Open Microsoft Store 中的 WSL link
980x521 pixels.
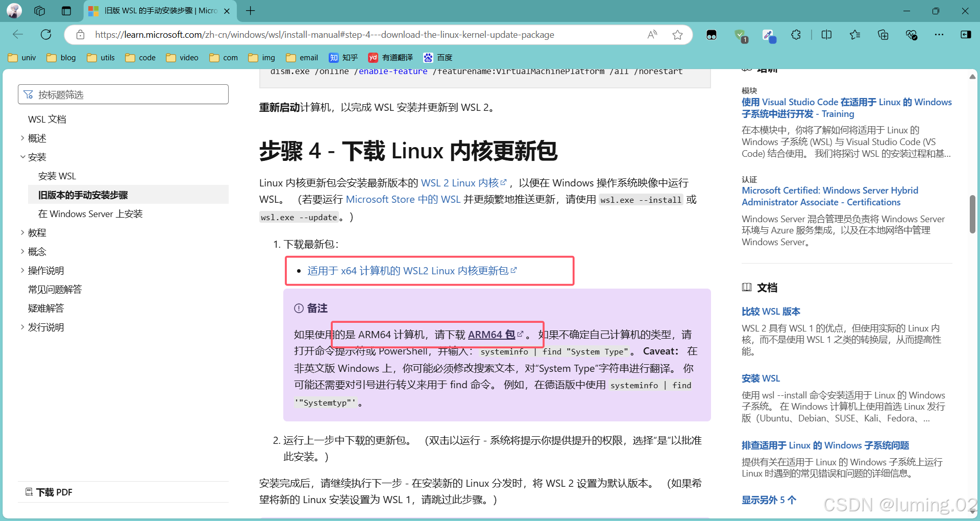tap(403, 199)
